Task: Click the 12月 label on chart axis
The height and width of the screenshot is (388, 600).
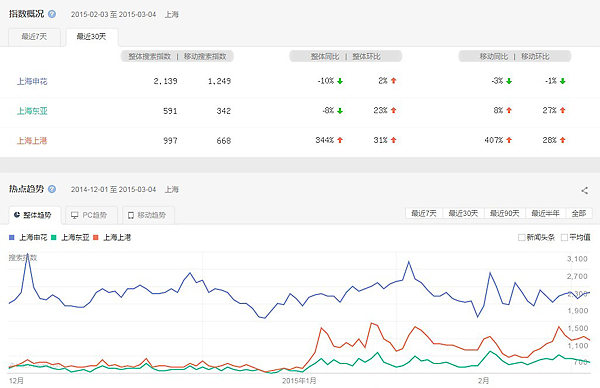Action: pyautogui.click(x=16, y=381)
